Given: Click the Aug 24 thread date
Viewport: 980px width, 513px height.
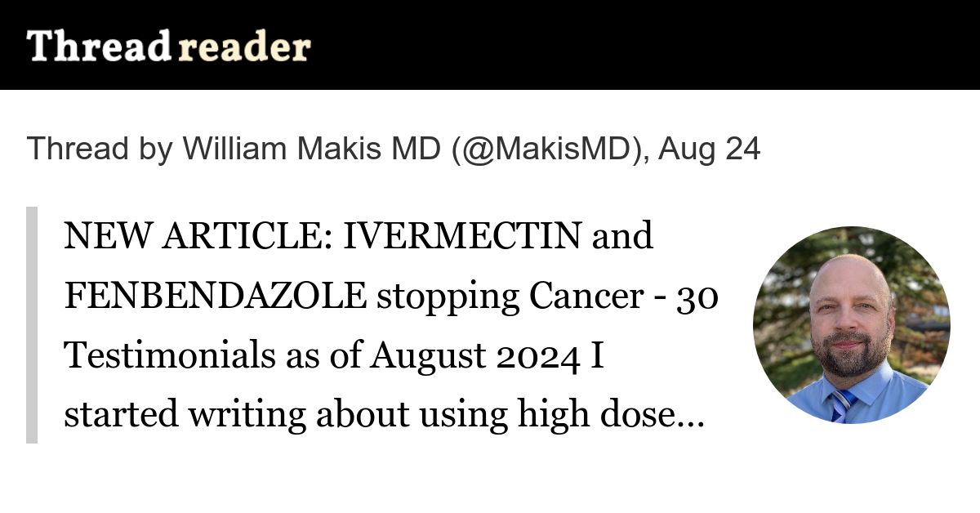Looking at the screenshot, I should click(709, 149).
